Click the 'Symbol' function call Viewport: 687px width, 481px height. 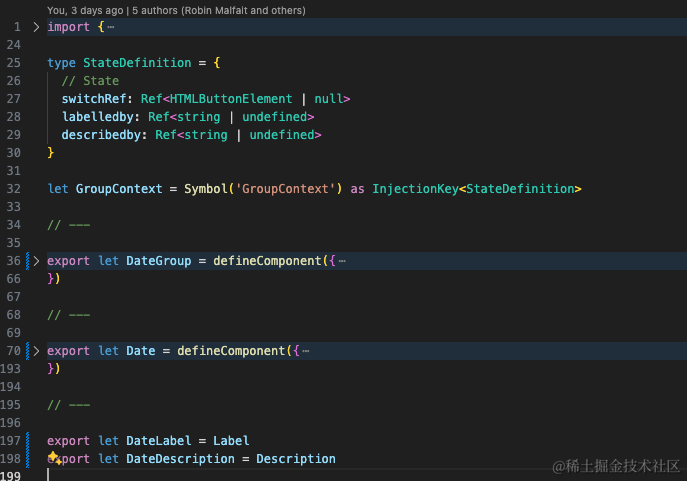coord(206,189)
